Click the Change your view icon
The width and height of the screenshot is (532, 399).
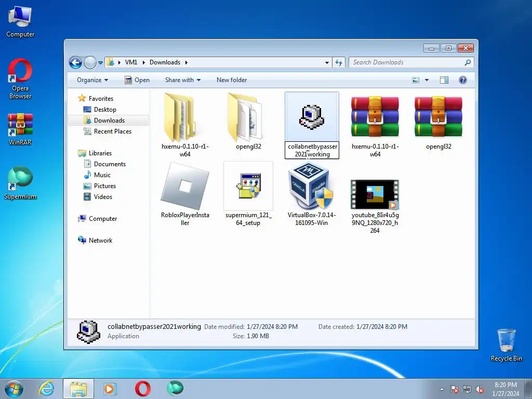coord(416,80)
